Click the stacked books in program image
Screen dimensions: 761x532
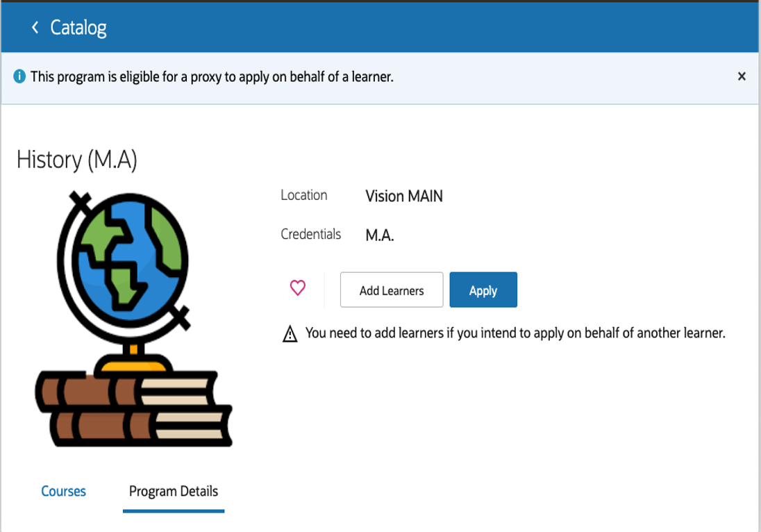coord(133,408)
